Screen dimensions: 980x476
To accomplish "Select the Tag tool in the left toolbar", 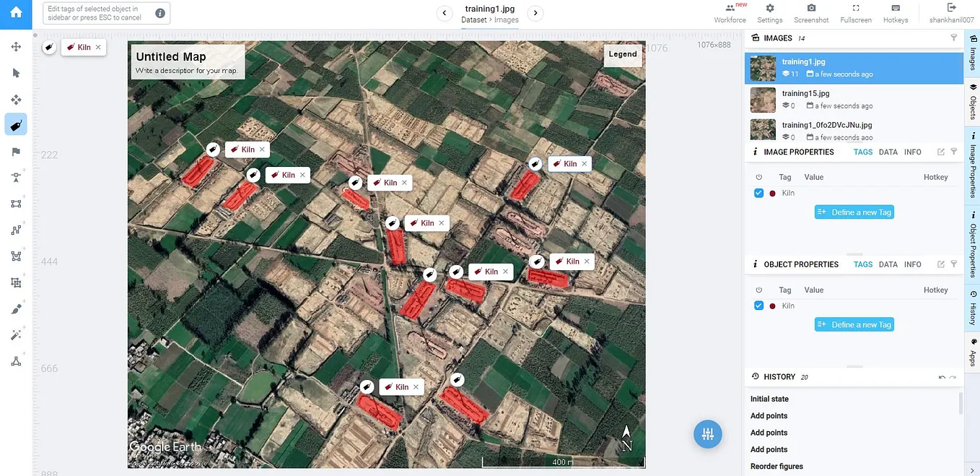I will (x=16, y=124).
